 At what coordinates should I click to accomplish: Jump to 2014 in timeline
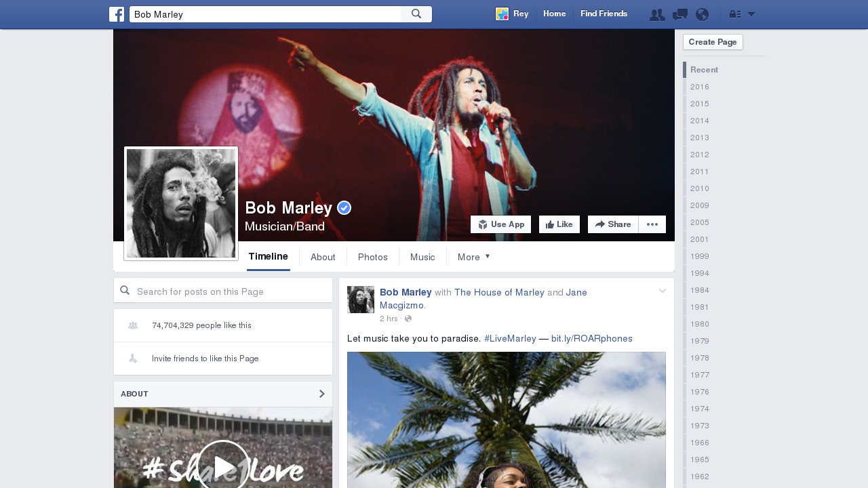[x=700, y=121]
